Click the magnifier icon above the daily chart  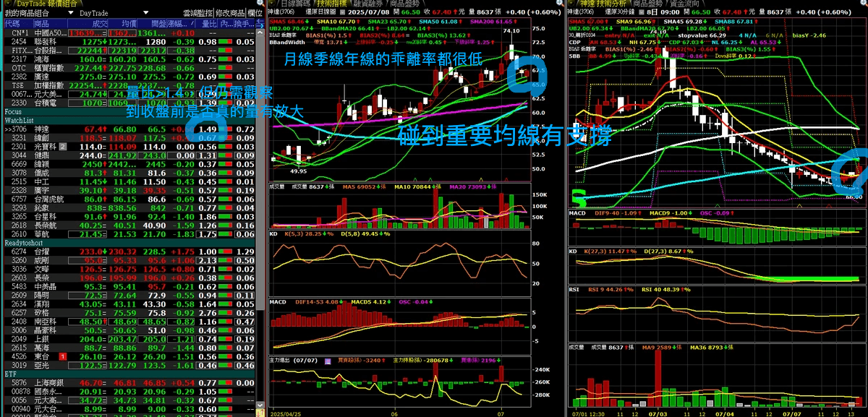[x=559, y=4]
